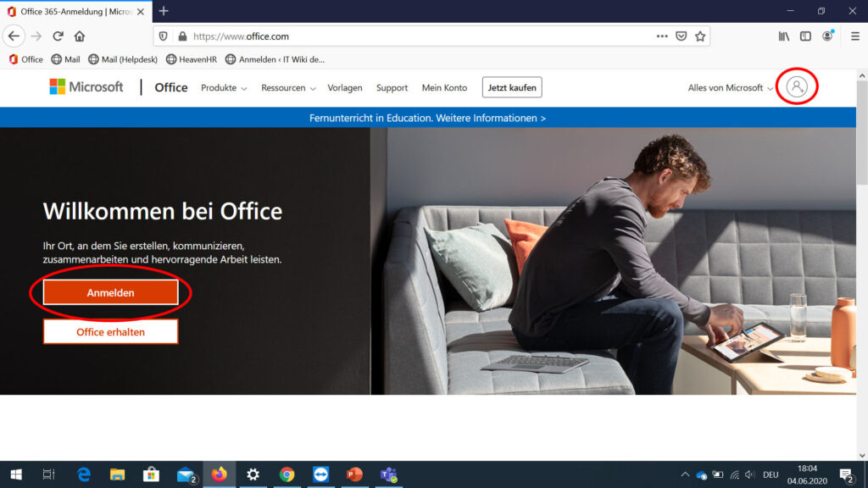The image size is (868, 488).
Task: Open the Mail bookmark
Action: tap(65, 59)
